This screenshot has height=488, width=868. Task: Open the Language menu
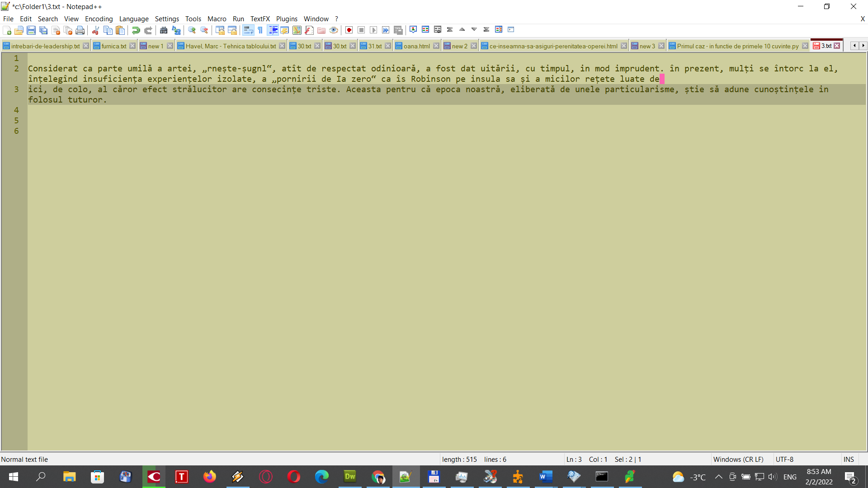[134, 19]
